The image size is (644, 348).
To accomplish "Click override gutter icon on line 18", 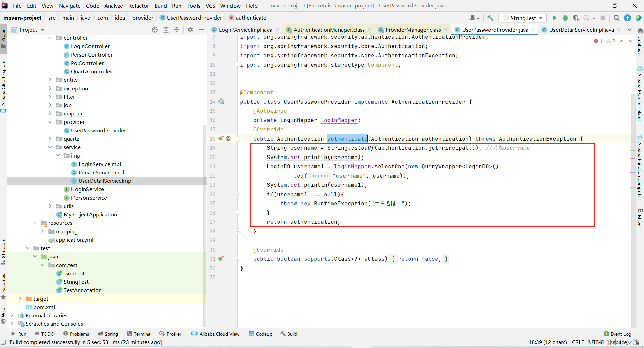I will (221, 138).
